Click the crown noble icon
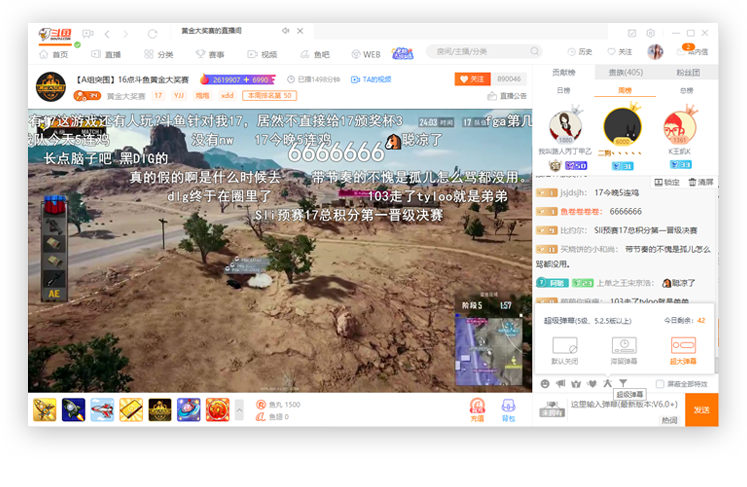Screen dimensions: 747x487 point(576,384)
